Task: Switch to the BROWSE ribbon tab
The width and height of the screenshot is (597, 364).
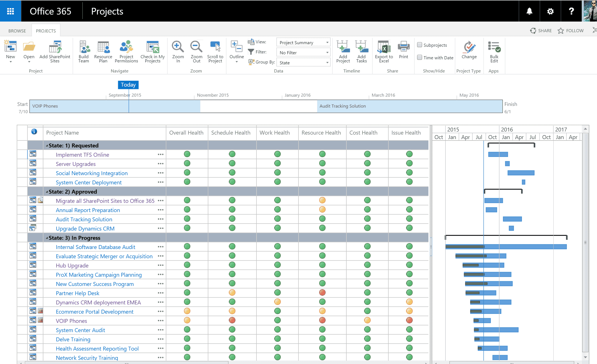Action: pyautogui.click(x=17, y=31)
